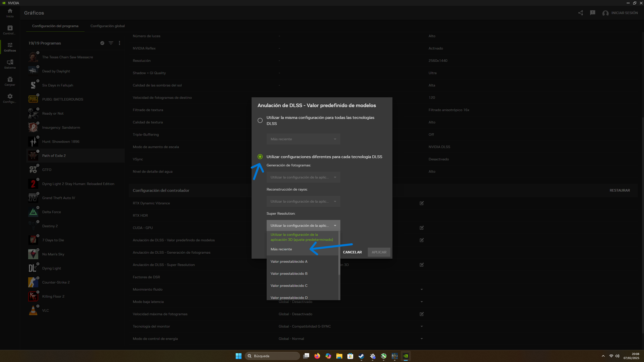
Task: Click the filter programs icon
Action: pos(111,43)
